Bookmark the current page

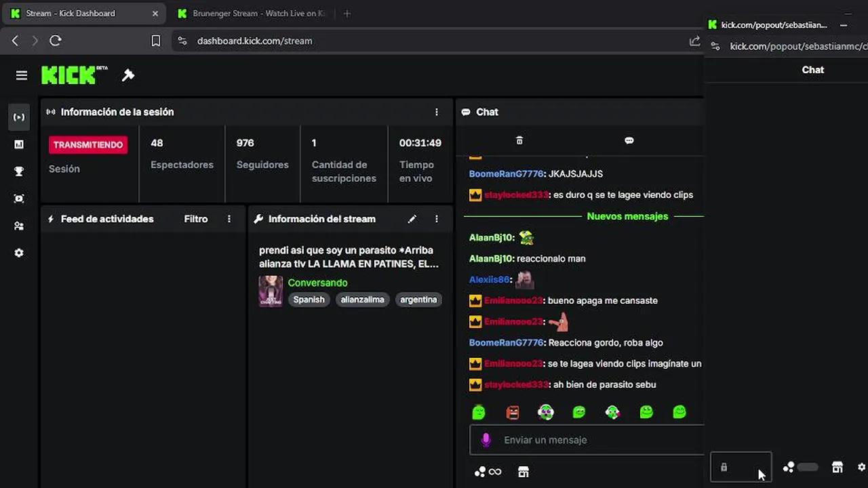(155, 41)
